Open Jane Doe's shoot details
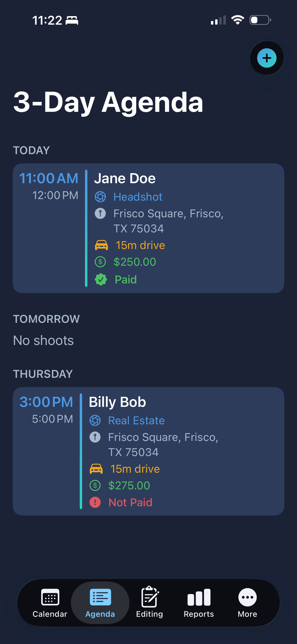This screenshot has width=297, height=644. tap(148, 228)
